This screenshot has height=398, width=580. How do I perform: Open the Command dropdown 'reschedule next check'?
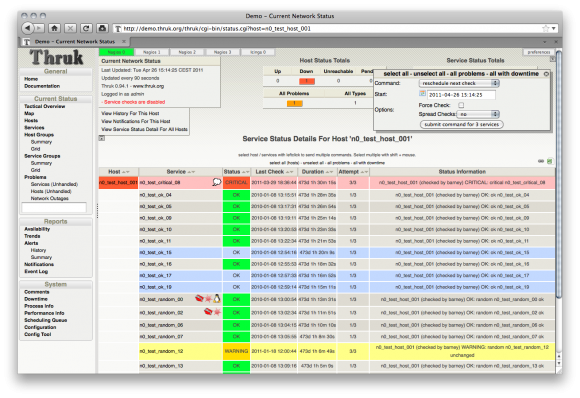click(459, 83)
